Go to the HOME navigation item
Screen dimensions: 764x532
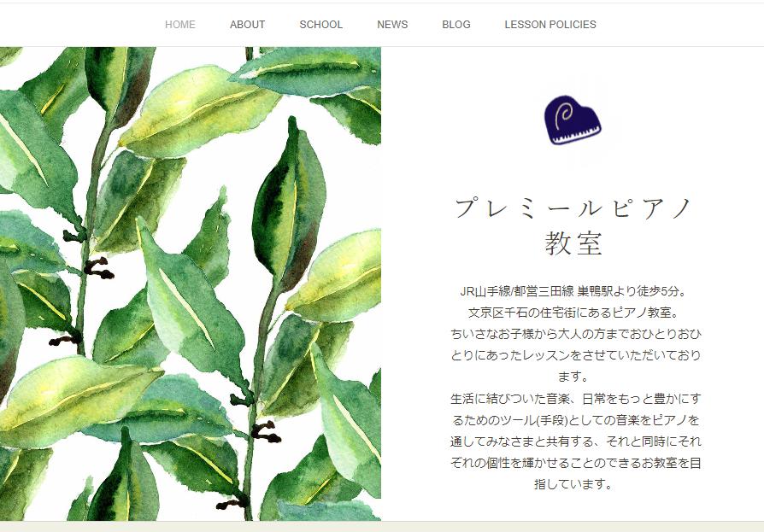pos(179,24)
